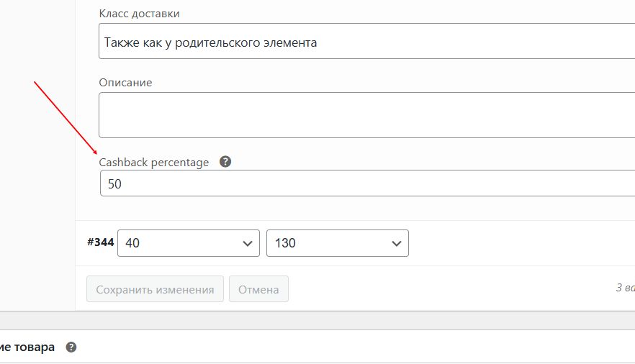The width and height of the screenshot is (635, 364).
Task: Open the variation dropdown showing 40
Action: click(189, 243)
